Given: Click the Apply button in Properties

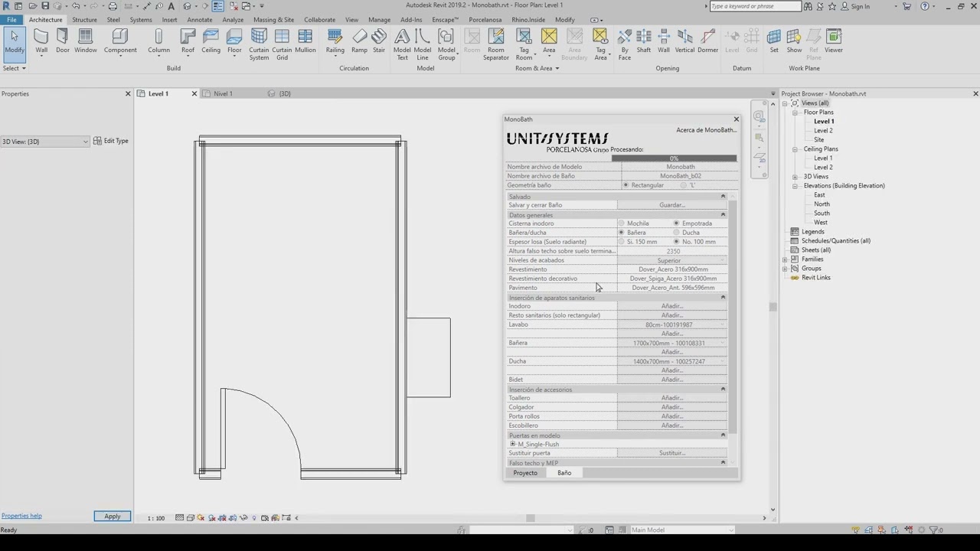Looking at the screenshot, I should [x=113, y=517].
